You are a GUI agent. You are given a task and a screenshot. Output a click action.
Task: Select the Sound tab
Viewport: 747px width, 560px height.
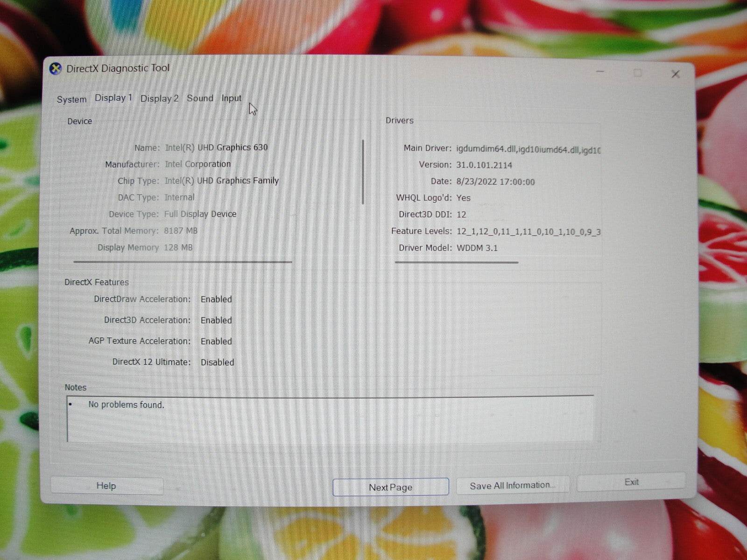click(x=200, y=98)
